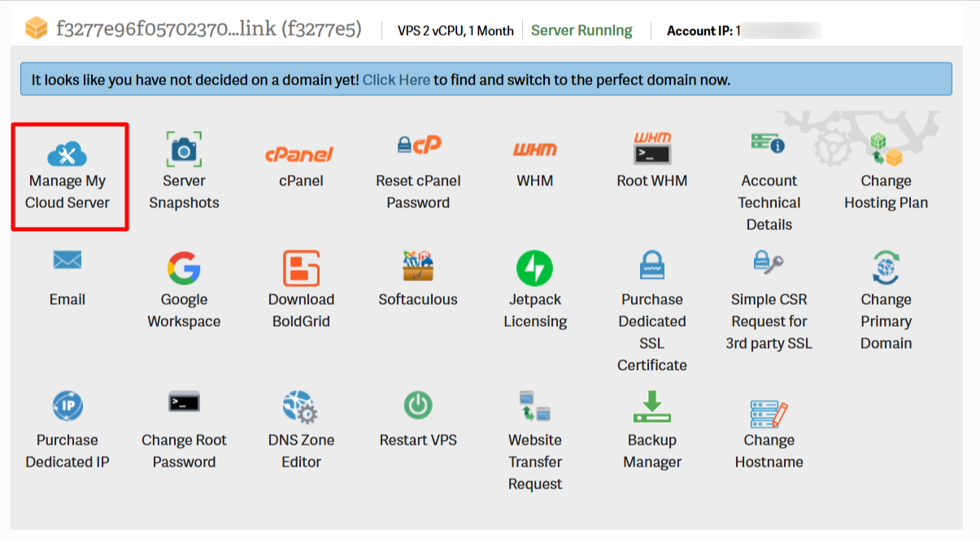Follow the 'Click Here' domain link

click(x=396, y=80)
